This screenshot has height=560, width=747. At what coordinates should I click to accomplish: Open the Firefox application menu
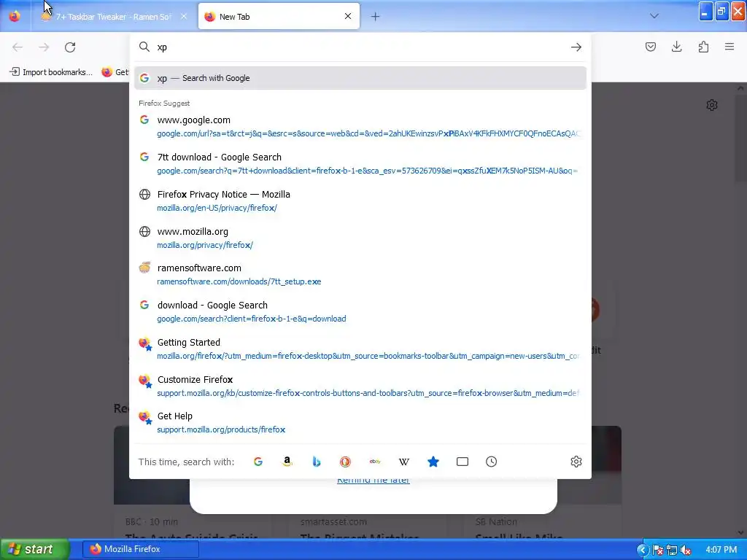coord(729,47)
